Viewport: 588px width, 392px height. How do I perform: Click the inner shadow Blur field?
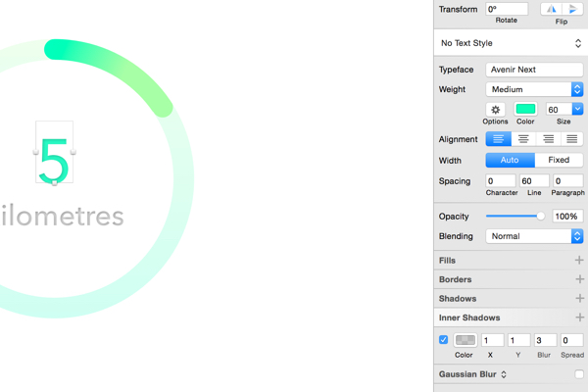(545, 340)
